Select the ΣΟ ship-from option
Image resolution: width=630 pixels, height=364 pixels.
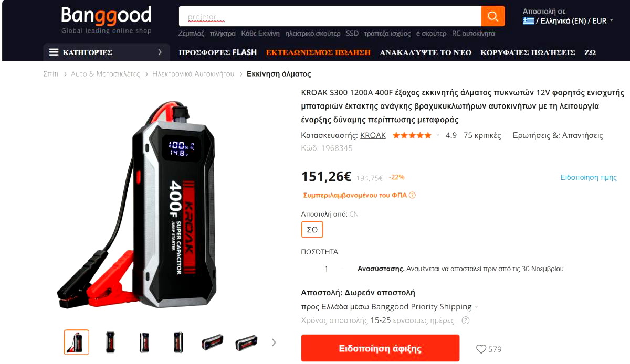(312, 230)
